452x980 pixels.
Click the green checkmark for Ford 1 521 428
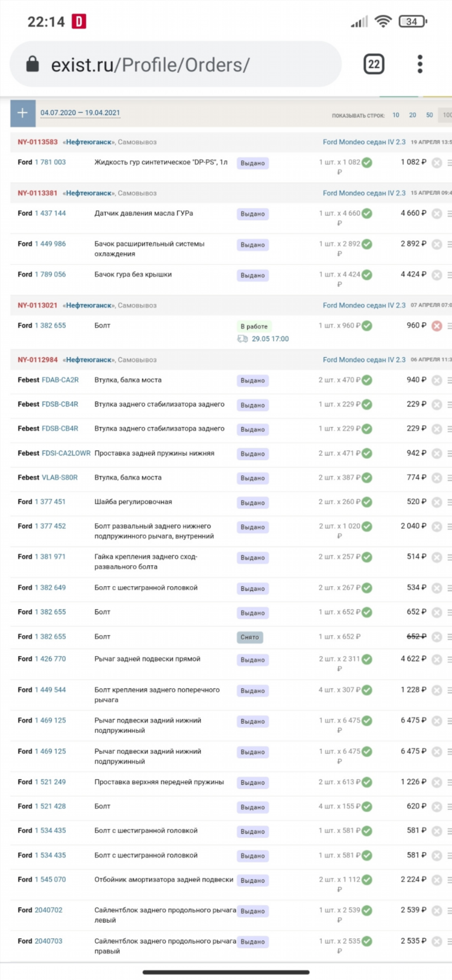[367, 806]
